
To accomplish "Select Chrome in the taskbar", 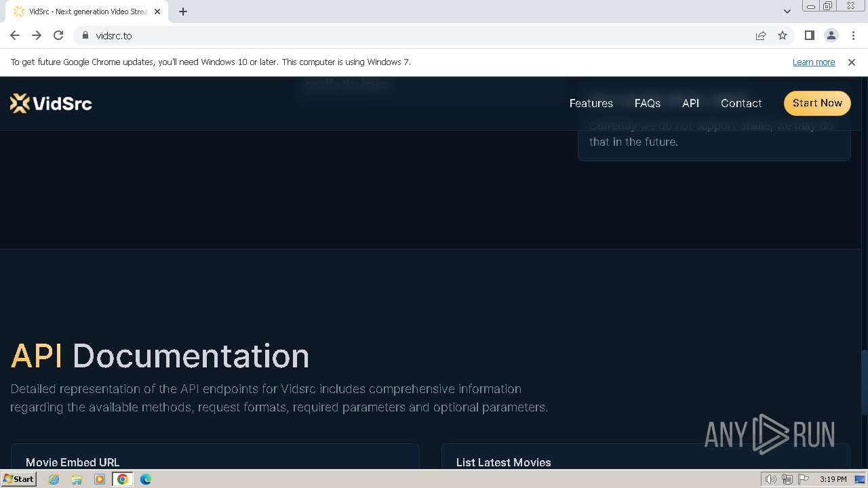I will pos(123,479).
